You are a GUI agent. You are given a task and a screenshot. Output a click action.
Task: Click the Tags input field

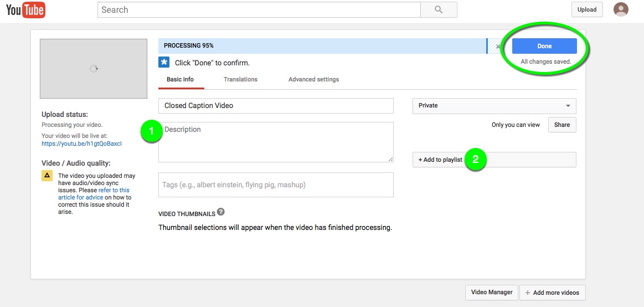[276, 185]
